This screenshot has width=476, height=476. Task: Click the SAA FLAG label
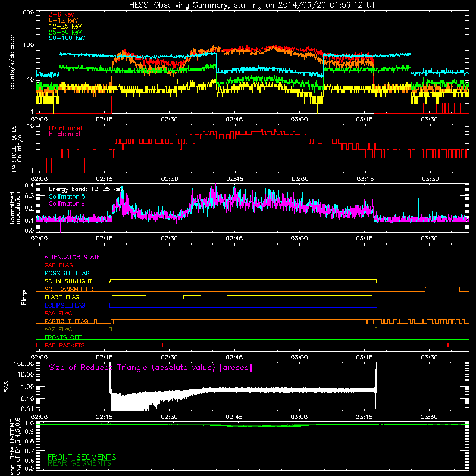tap(58, 313)
